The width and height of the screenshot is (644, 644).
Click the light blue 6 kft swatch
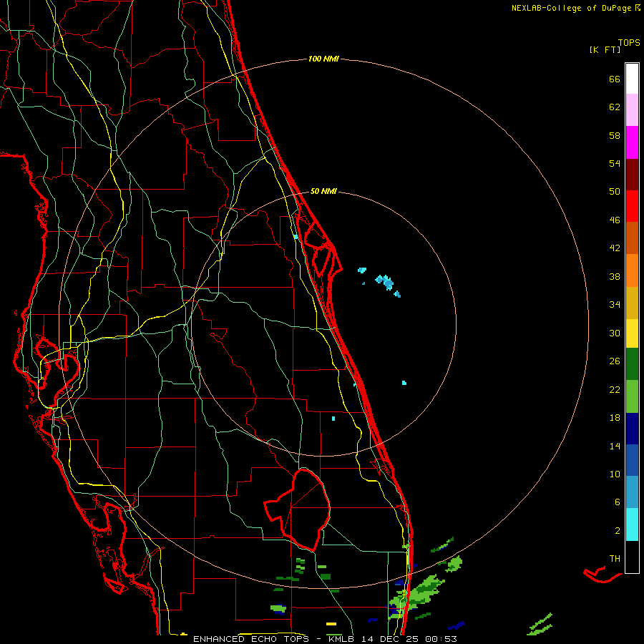point(632,492)
